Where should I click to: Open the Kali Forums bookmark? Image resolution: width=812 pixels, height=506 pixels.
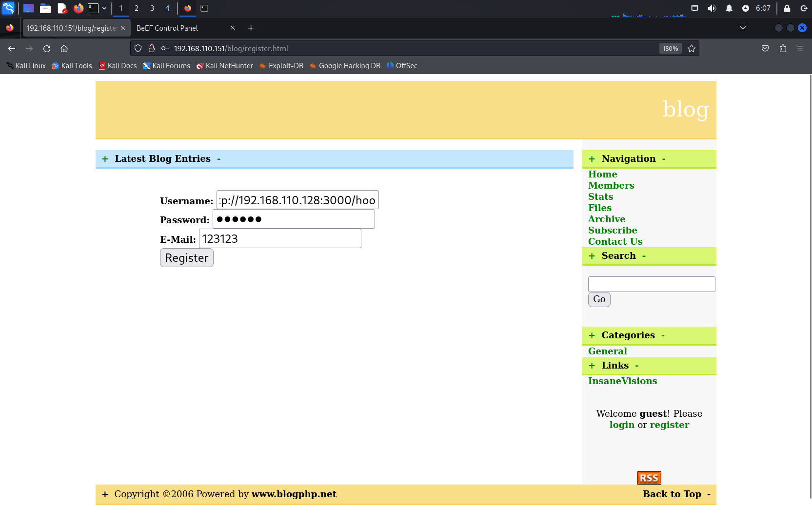click(x=166, y=66)
